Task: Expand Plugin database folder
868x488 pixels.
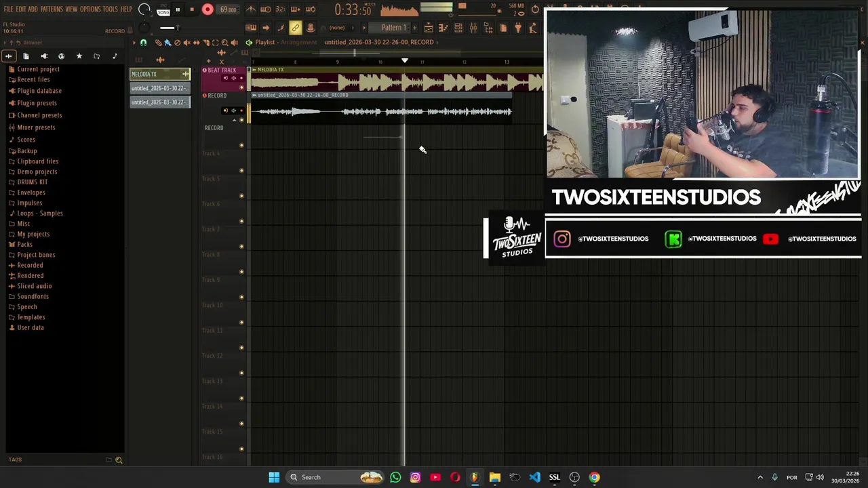Action: (x=39, y=91)
